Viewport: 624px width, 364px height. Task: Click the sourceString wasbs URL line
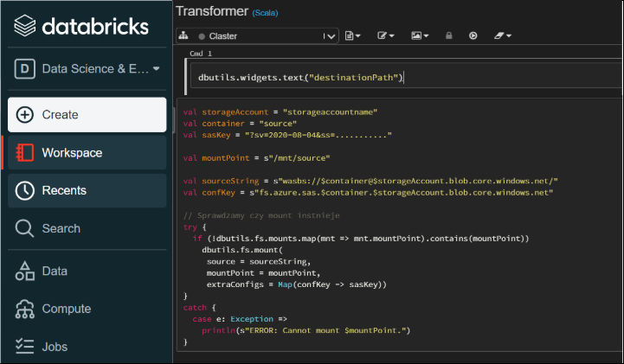click(370, 182)
